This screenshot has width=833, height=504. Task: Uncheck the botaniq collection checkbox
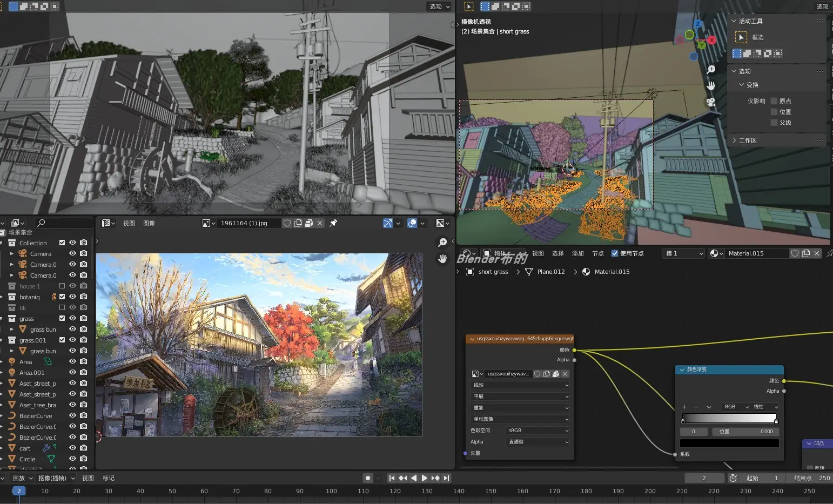coord(62,297)
